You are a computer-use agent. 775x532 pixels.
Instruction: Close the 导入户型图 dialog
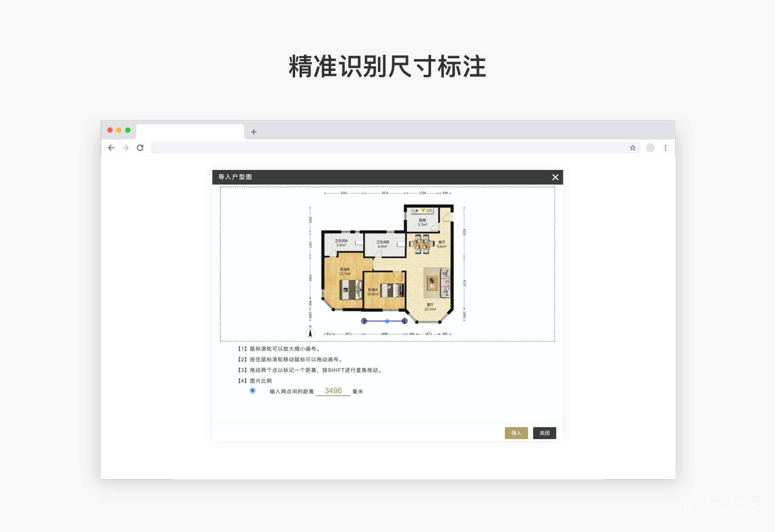(x=555, y=177)
